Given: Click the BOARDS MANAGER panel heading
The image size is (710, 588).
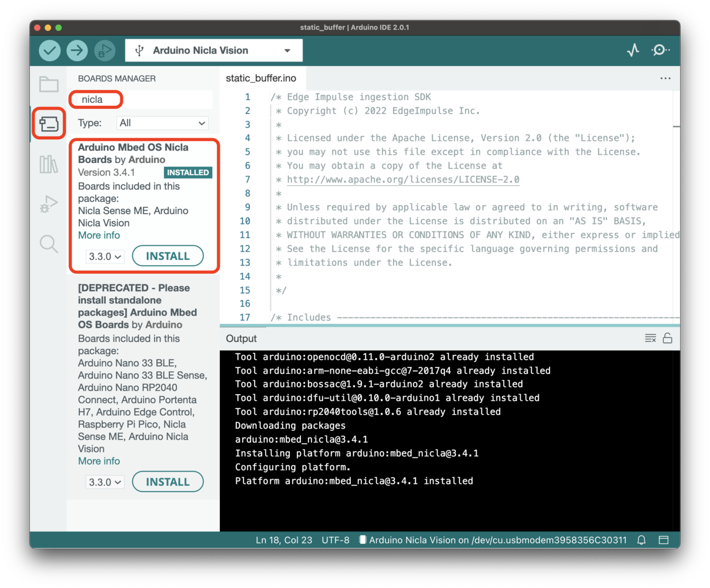Looking at the screenshot, I should (x=117, y=78).
